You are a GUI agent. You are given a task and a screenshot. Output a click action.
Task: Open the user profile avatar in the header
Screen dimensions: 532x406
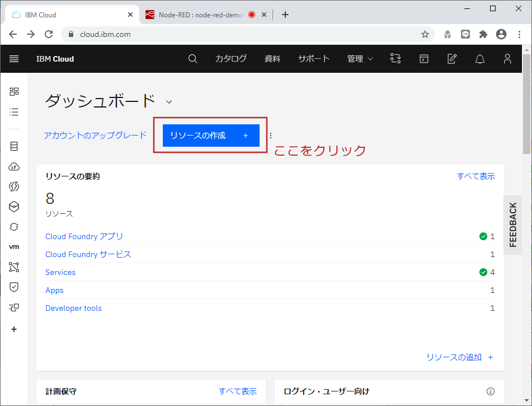click(x=507, y=59)
